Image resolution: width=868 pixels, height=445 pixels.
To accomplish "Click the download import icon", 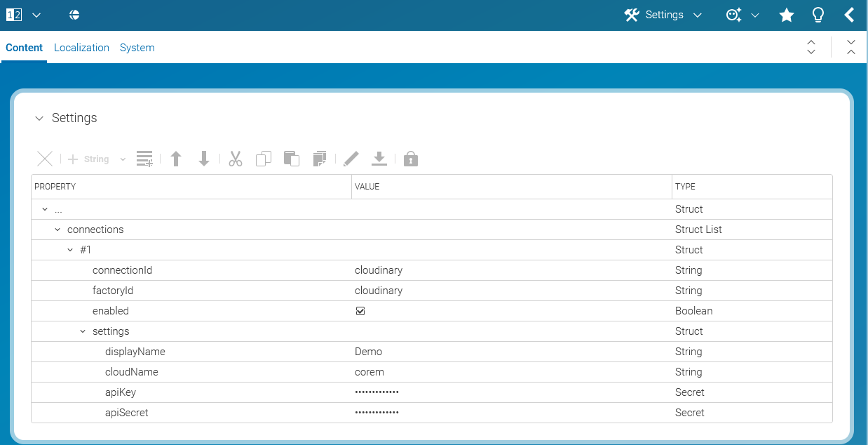I will click(x=379, y=159).
